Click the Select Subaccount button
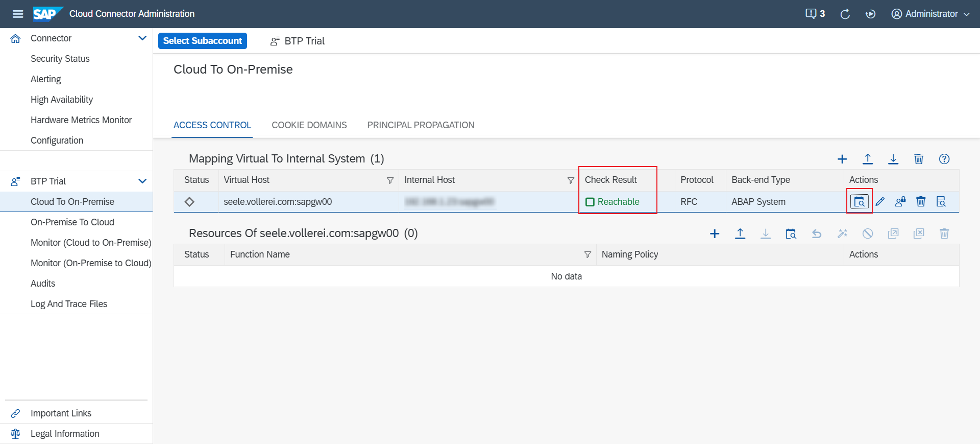980x444 pixels. pyautogui.click(x=203, y=41)
